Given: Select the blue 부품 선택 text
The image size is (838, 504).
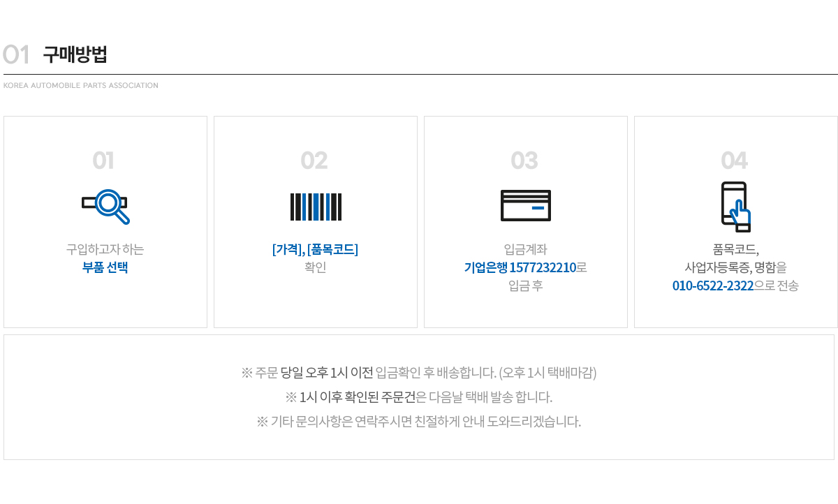Looking at the screenshot, I should (x=105, y=267).
